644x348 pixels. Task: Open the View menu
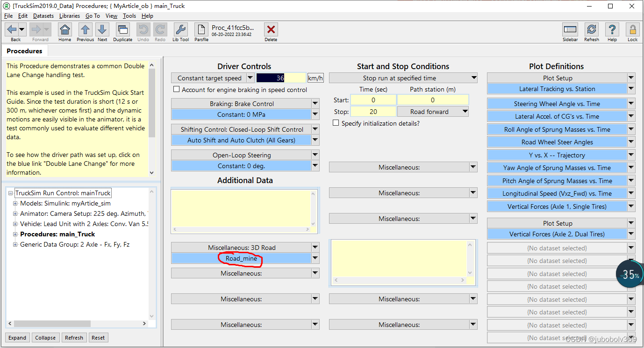click(x=111, y=16)
